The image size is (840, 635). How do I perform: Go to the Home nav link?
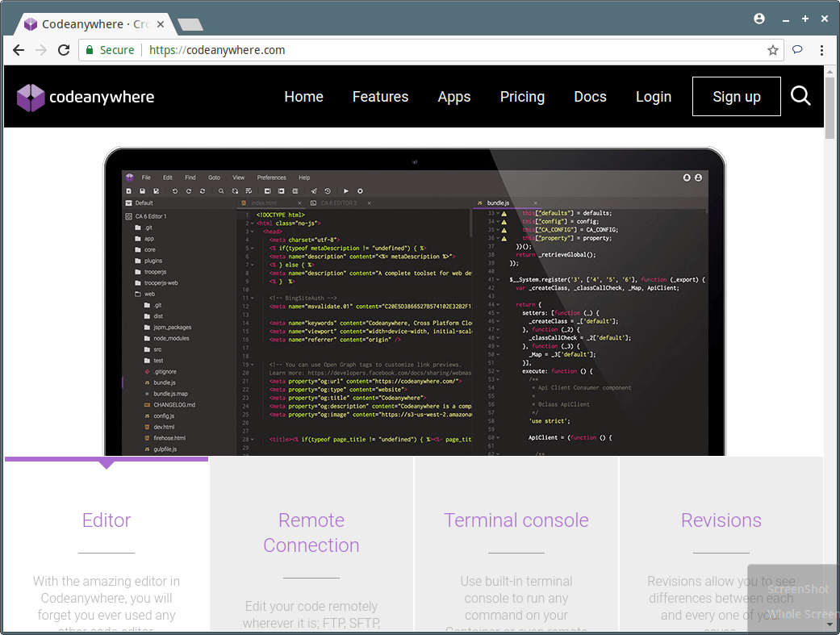(x=303, y=97)
